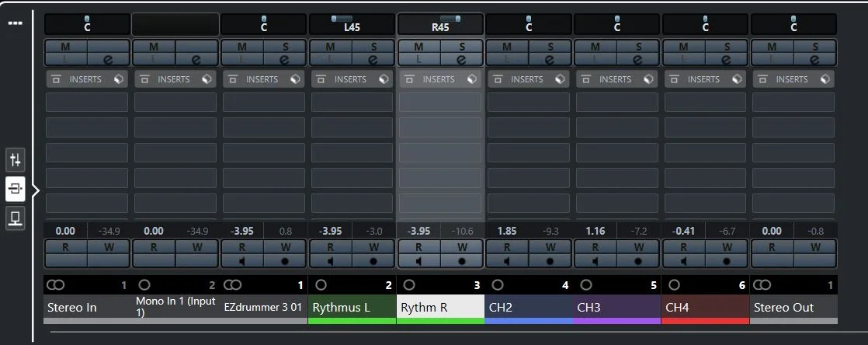868x345 pixels.
Task: Open insert preset menu on Stereo Out
Action: pyautogui.click(x=825, y=79)
